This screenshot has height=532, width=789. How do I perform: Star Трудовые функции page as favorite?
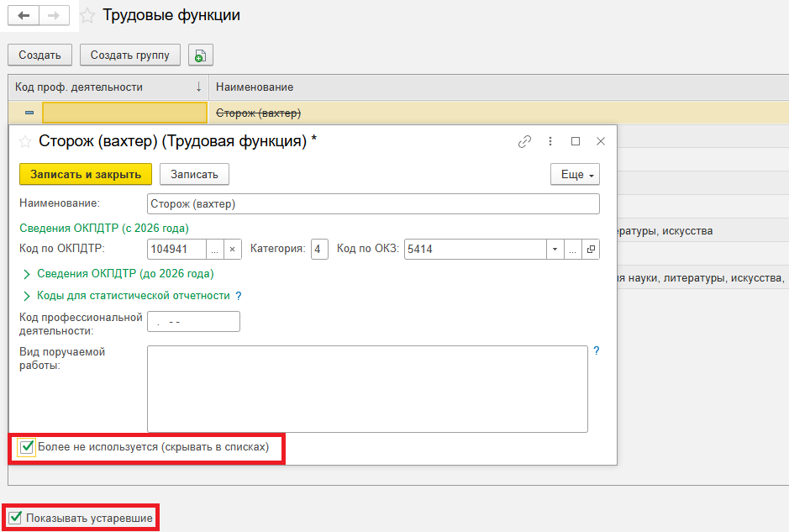[x=87, y=16]
